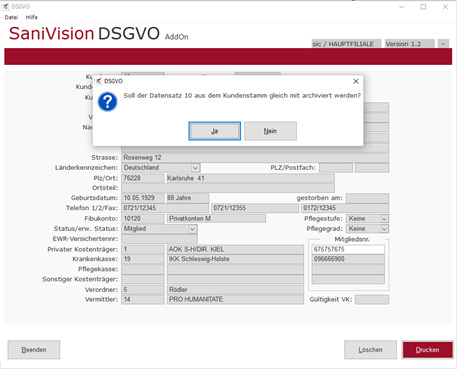The image size is (457, 369).
Task: Click the PRO HUMANITATE field
Action: (x=235, y=299)
